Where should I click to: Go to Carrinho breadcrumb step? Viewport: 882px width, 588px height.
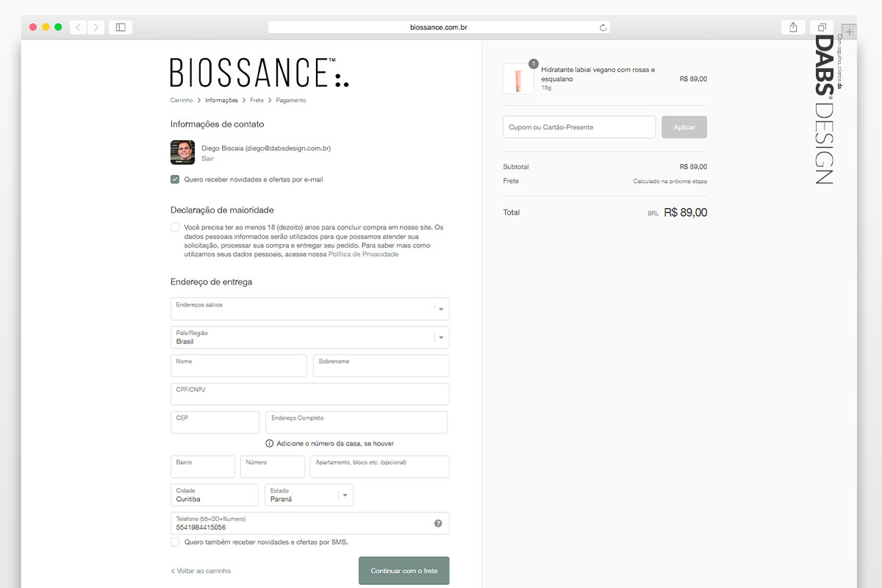[182, 100]
